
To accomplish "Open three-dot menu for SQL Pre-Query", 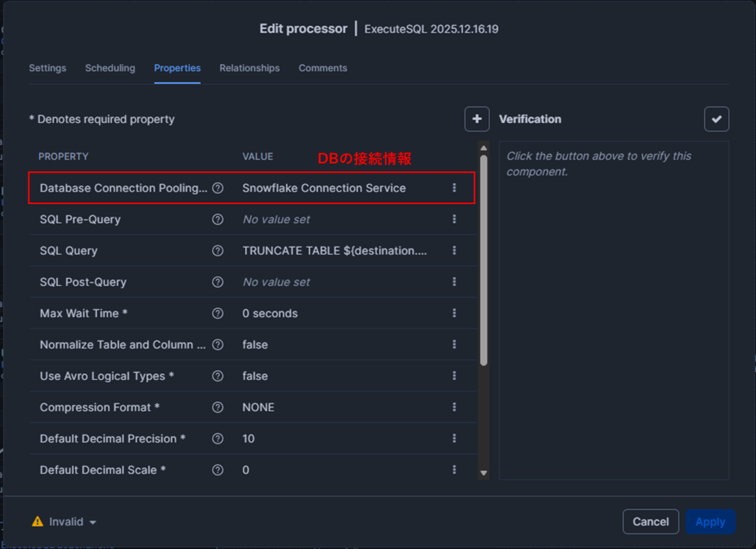I will point(454,219).
